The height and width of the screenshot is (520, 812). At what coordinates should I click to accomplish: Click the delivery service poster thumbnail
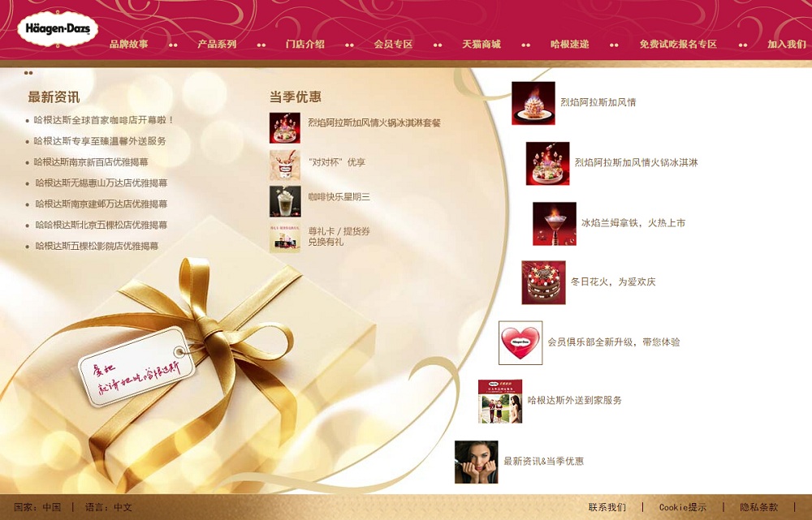pos(500,402)
